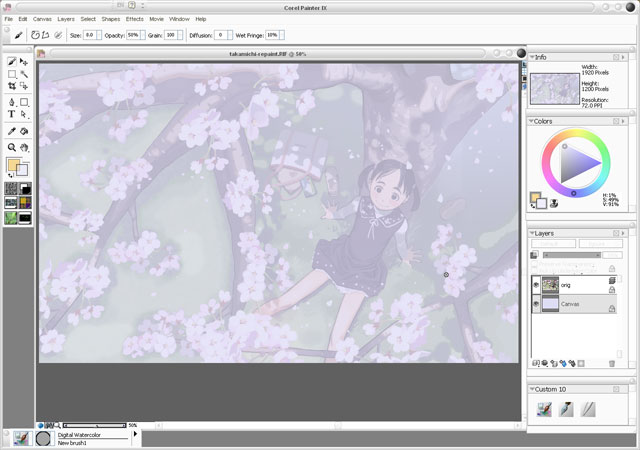
Task: Toggle the lock on the Canvas layer
Action: point(612,309)
